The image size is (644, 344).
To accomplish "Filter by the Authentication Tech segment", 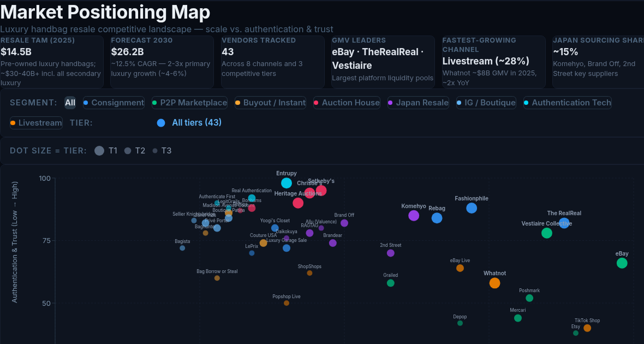I will coord(567,103).
